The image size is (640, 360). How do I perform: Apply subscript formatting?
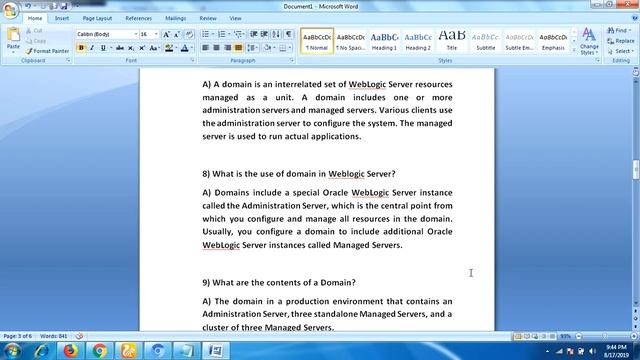point(131,48)
